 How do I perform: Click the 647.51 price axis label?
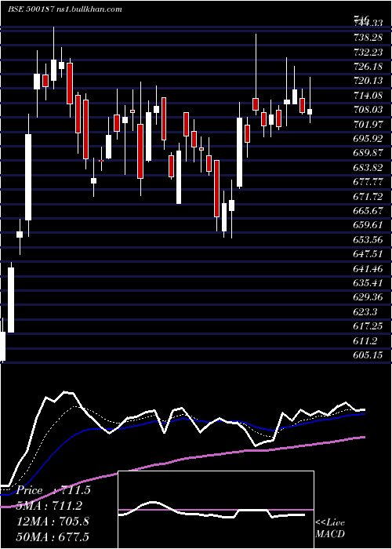pos(368,254)
